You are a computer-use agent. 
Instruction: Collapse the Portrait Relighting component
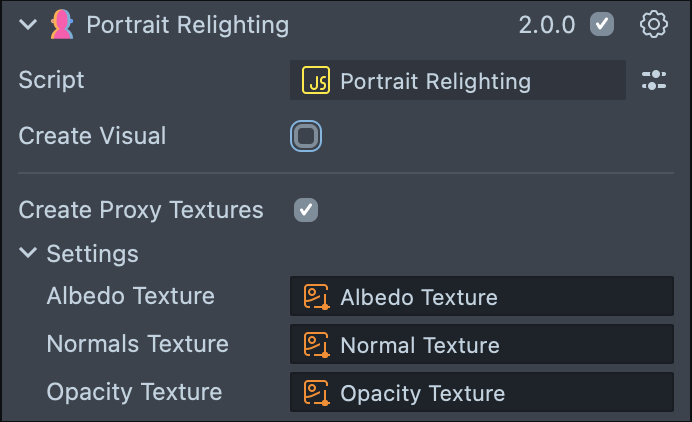(27, 25)
